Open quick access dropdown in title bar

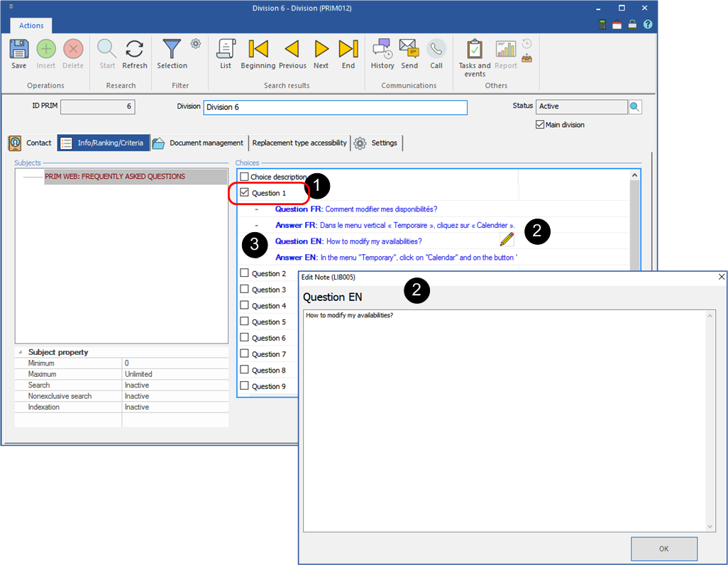pos(11,7)
